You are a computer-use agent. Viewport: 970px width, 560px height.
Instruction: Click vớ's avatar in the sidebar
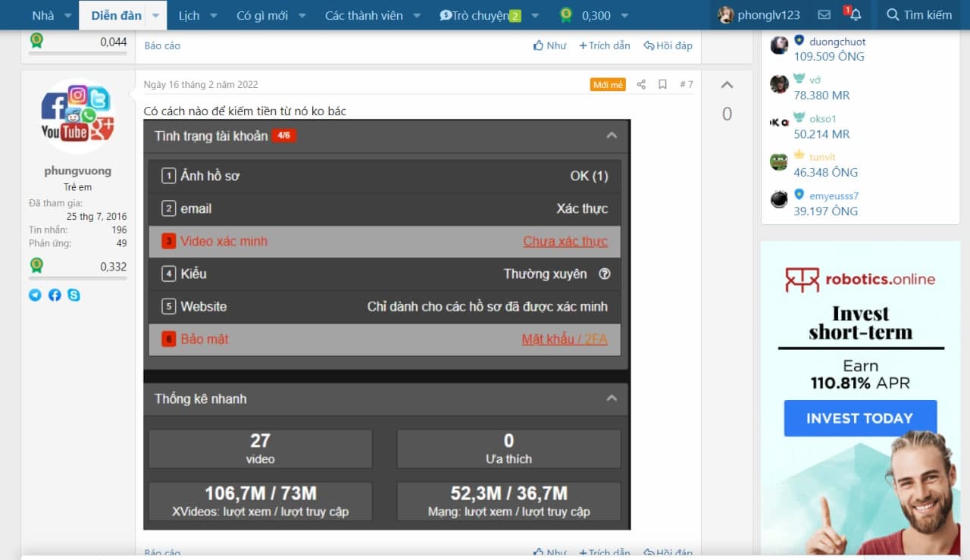point(779,84)
